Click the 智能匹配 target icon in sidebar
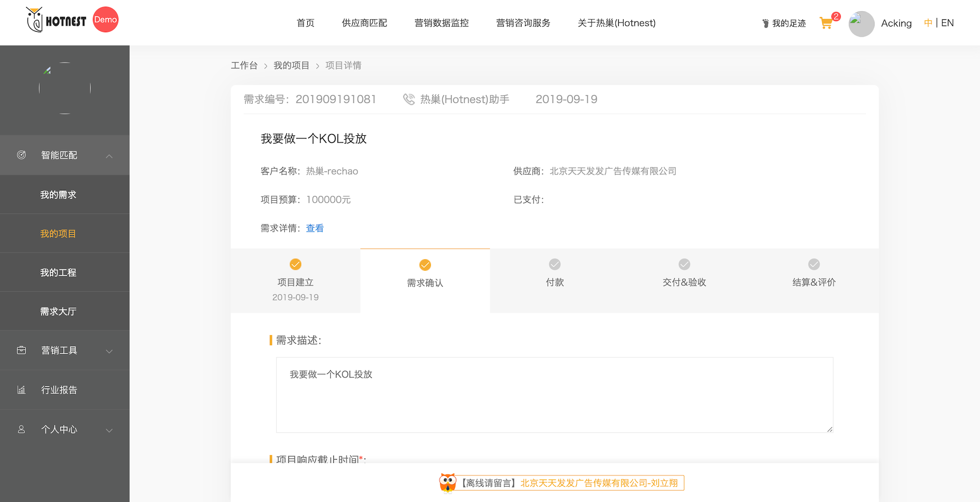Image resolution: width=980 pixels, height=502 pixels. 21,155
